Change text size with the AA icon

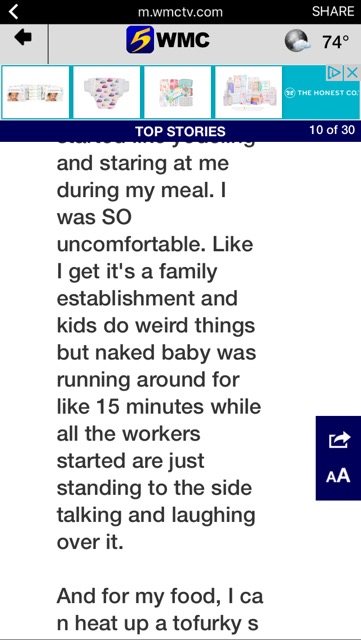338,476
